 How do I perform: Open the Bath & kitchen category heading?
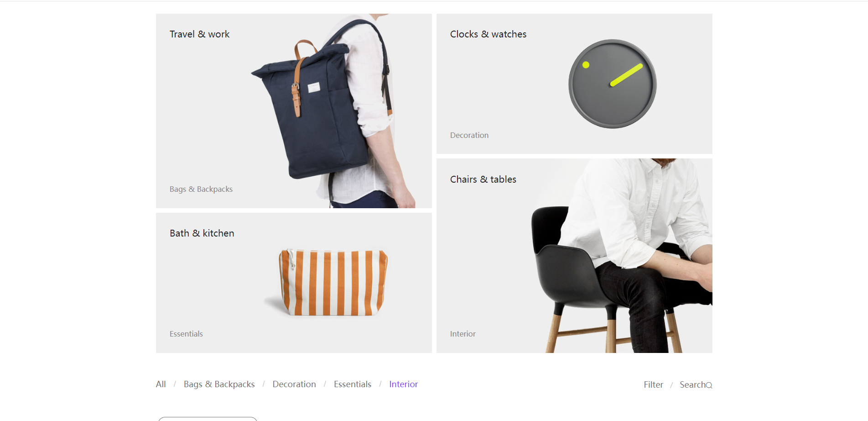(x=202, y=233)
